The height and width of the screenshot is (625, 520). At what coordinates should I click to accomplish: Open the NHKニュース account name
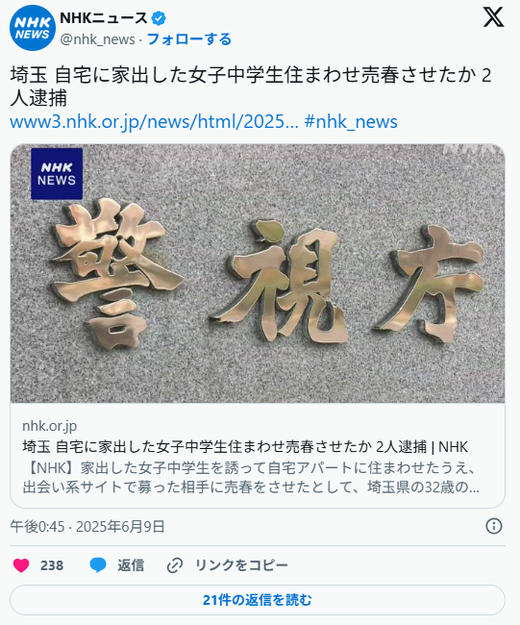(104, 18)
